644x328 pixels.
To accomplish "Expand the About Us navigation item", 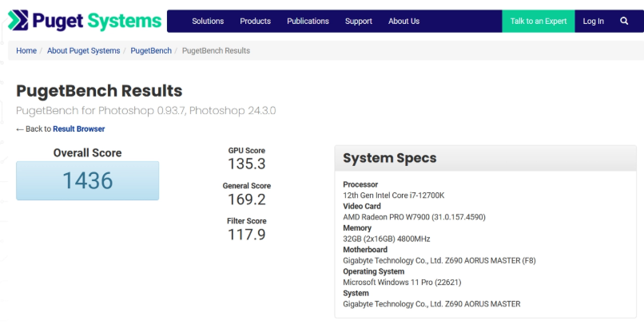I will tap(403, 22).
